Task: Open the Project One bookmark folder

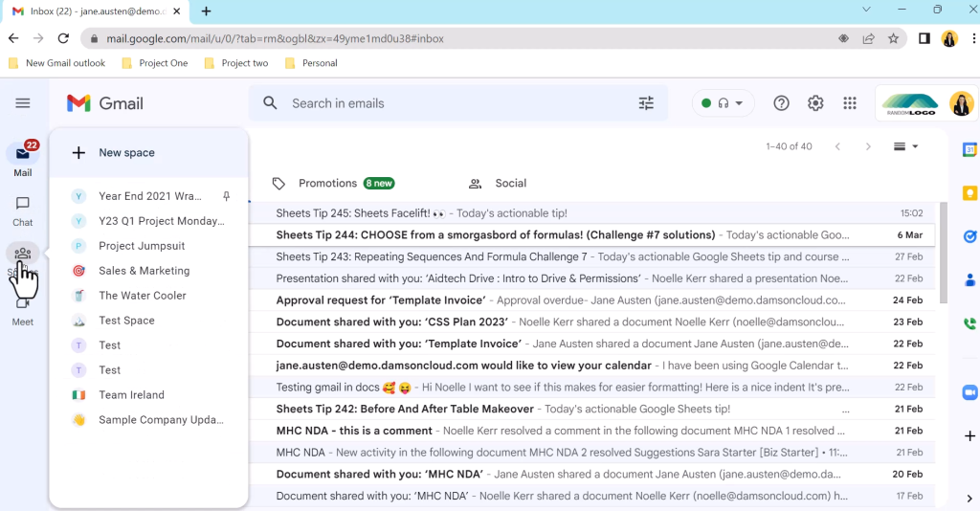Action: click(x=155, y=63)
